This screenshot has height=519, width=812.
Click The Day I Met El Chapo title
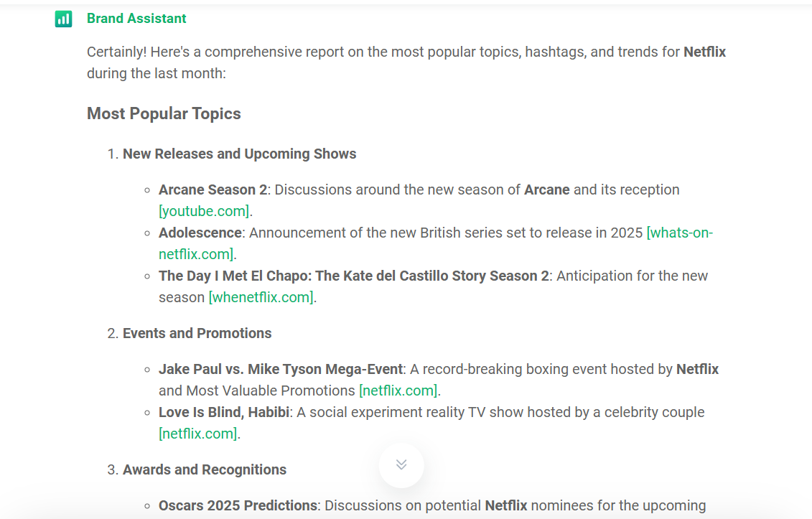click(x=354, y=276)
